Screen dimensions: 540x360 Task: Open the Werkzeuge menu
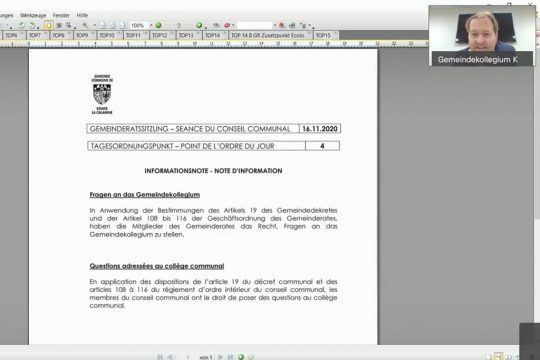[33, 15]
